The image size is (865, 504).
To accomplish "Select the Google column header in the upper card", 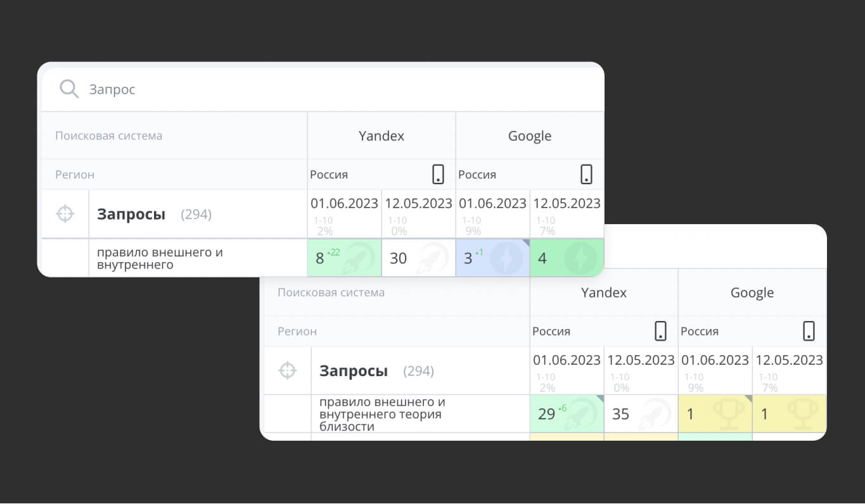I will tap(530, 135).
